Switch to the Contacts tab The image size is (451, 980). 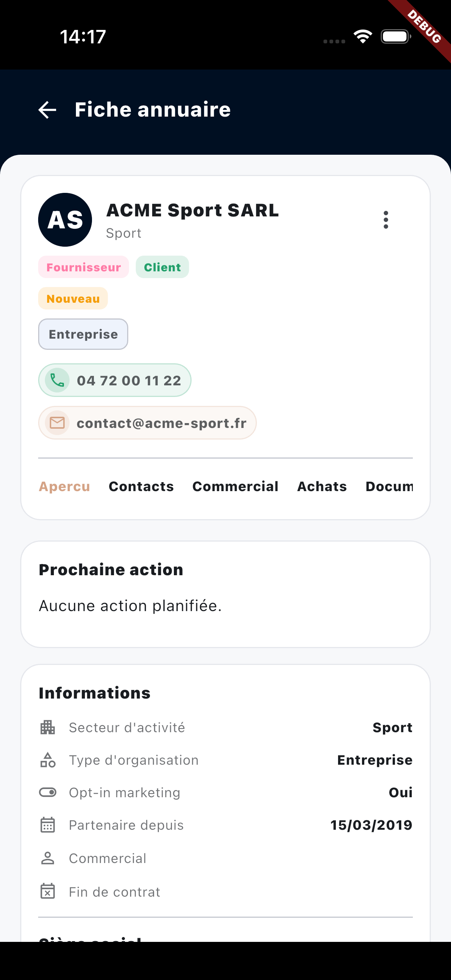click(141, 486)
